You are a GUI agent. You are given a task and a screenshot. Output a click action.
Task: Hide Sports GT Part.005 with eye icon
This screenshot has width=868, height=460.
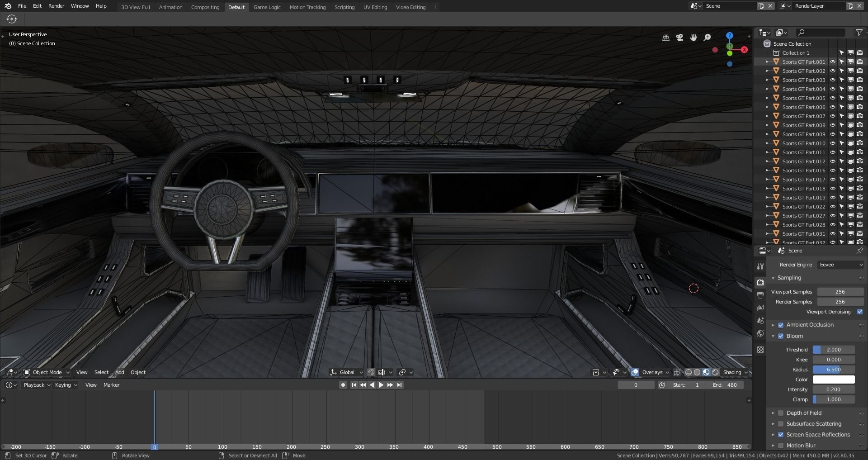pyautogui.click(x=832, y=98)
